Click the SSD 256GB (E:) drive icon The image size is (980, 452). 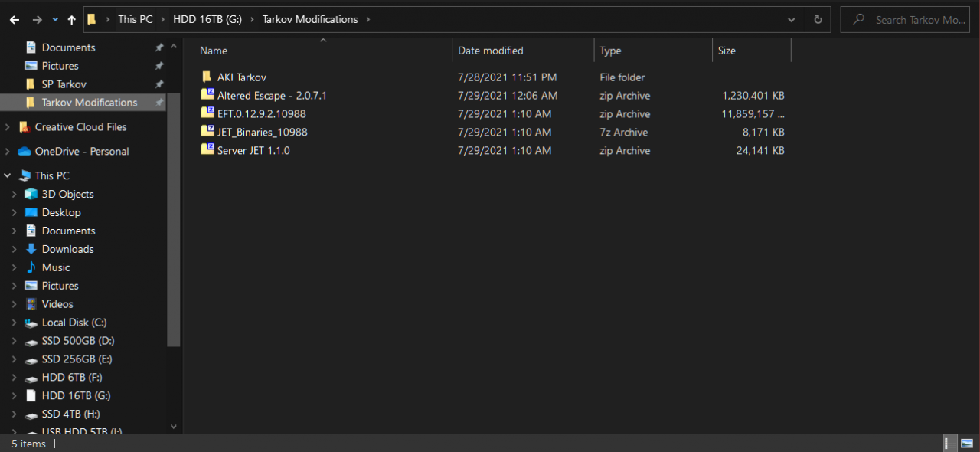31,360
